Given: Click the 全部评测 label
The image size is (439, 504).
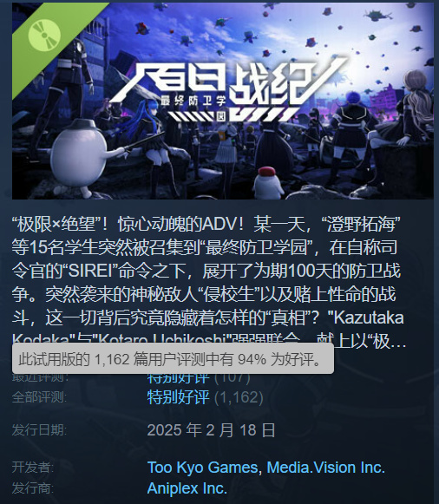Looking at the screenshot, I should [39, 397].
